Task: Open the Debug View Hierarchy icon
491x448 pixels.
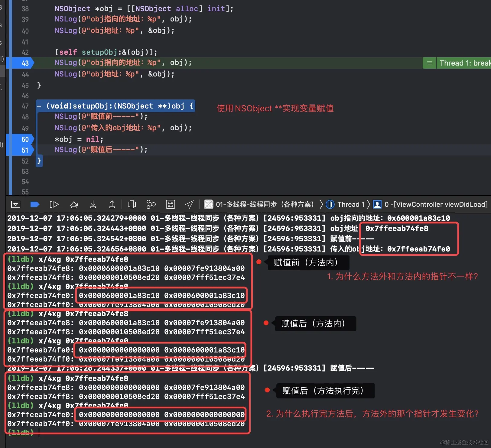Action: (132, 205)
